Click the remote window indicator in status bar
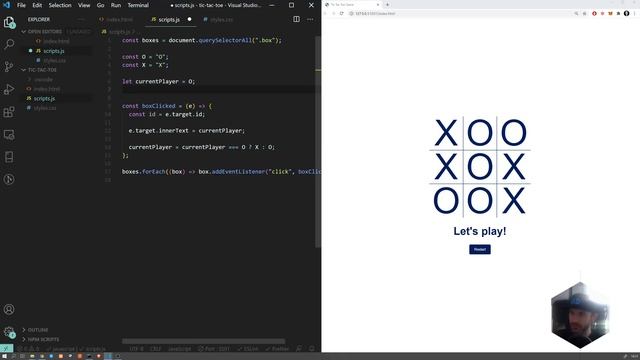The height and width of the screenshot is (360, 640). [x=6, y=349]
